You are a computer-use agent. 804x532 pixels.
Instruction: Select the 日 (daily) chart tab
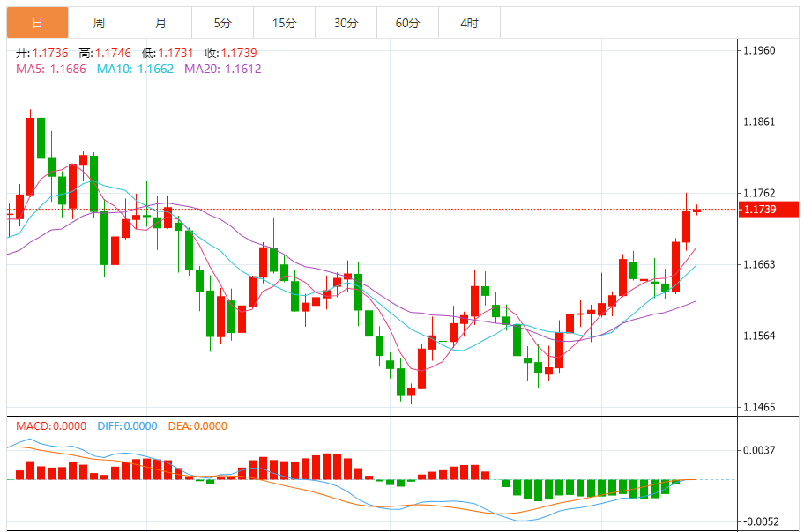(37, 23)
